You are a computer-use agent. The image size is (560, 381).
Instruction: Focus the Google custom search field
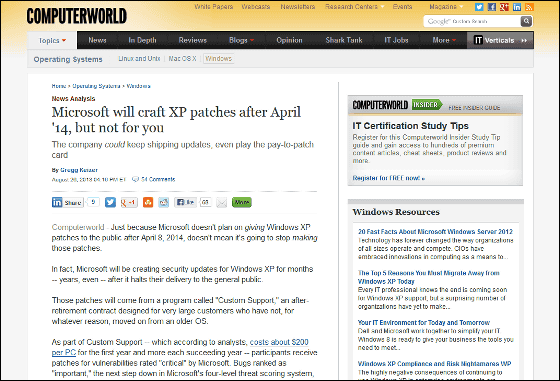tap(472, 21)
